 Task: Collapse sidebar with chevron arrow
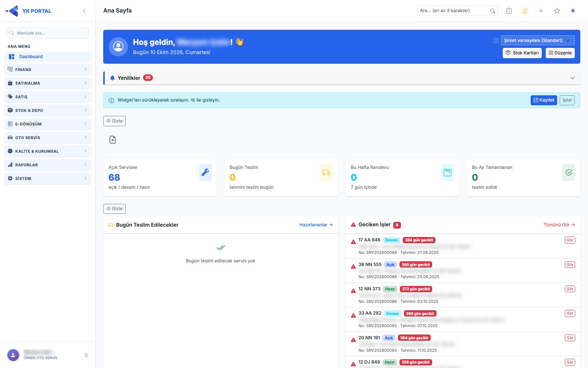point(84,11)
